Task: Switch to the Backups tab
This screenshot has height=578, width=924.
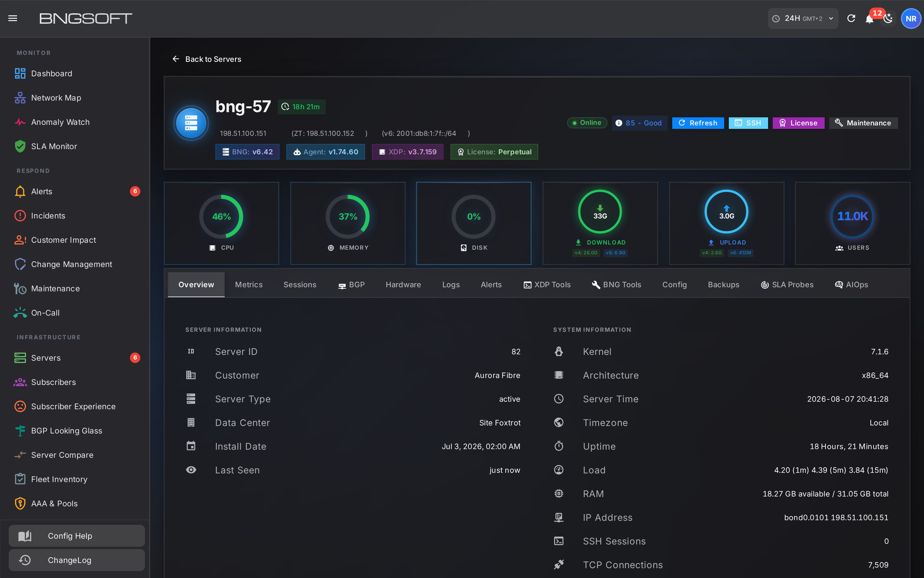Action: point(724,285)
